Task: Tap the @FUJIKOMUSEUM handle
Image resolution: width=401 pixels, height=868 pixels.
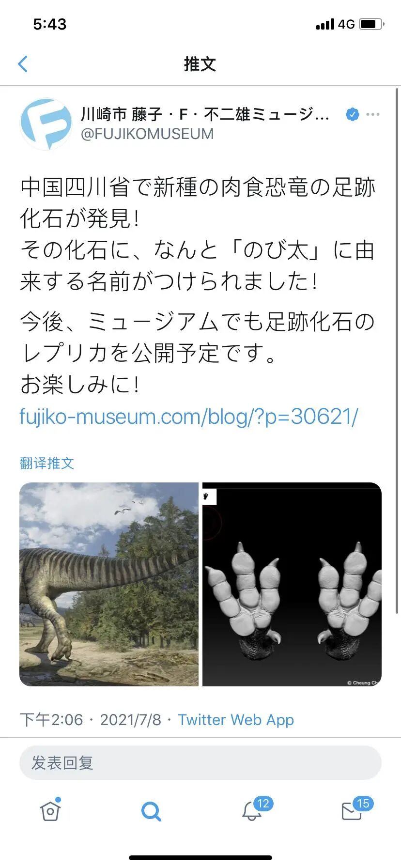Action: [x=147, y=134]
